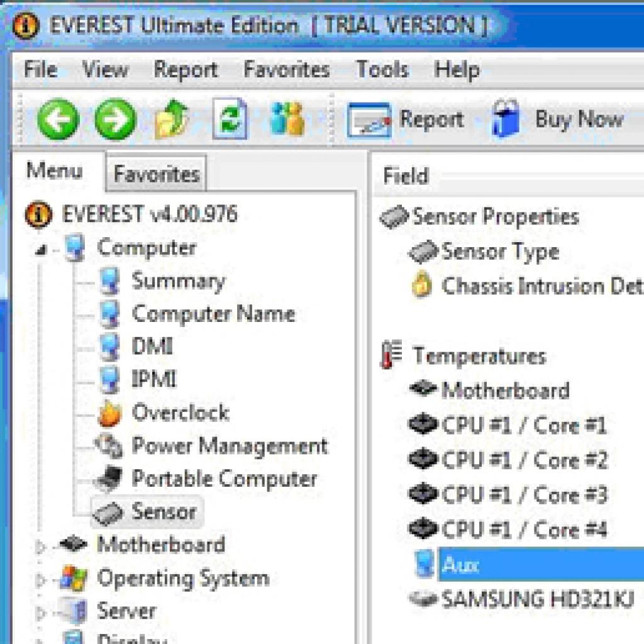Screen dimensions: 644x644
Task: Click the Aux row computer icon
Action: point(424,564)
